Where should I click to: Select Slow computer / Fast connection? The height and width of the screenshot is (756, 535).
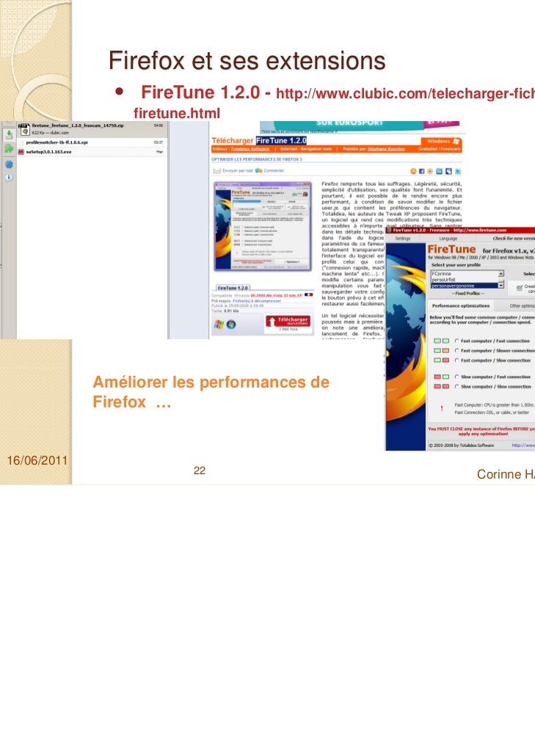coord(492,377)
